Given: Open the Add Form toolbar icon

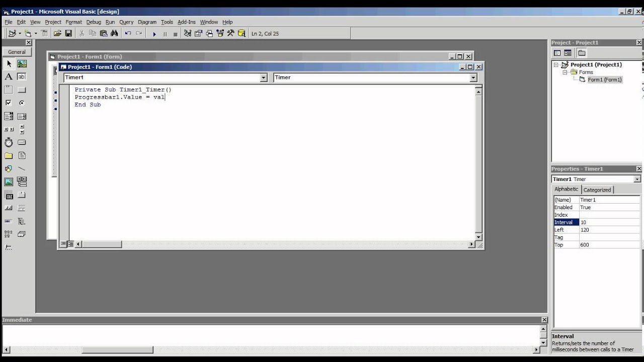Looking at the screenshot, I should click(28, 34).
